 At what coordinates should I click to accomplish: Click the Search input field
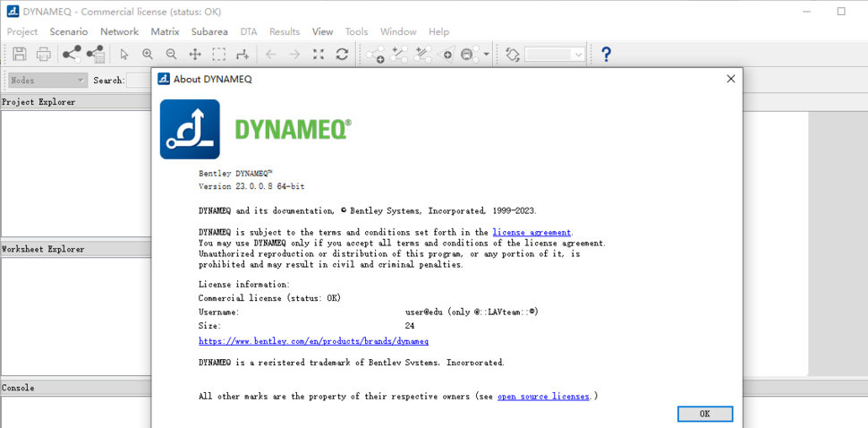(x=139, y=81)
